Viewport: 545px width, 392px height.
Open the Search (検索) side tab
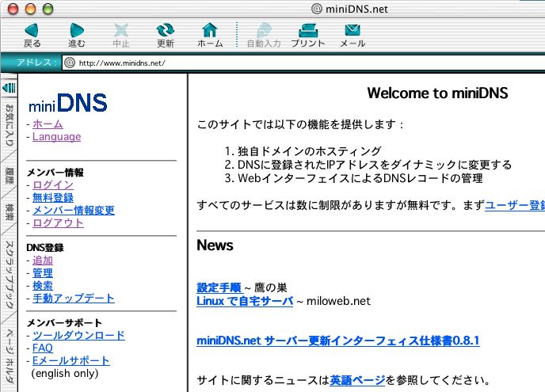(x=10, y=212)
